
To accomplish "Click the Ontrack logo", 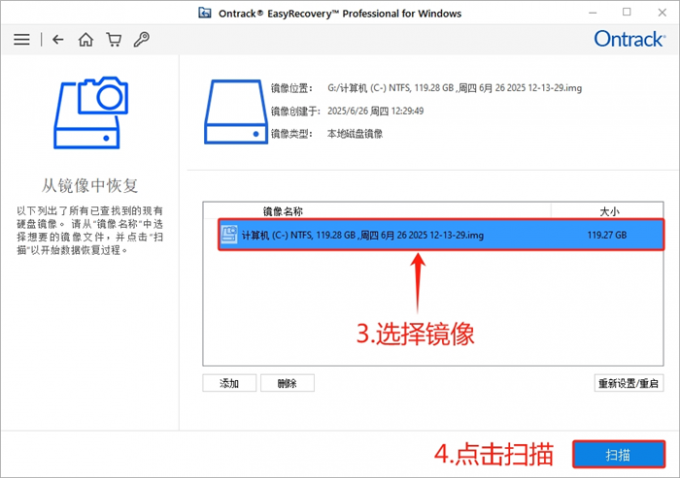I will [x=629, y=39].
